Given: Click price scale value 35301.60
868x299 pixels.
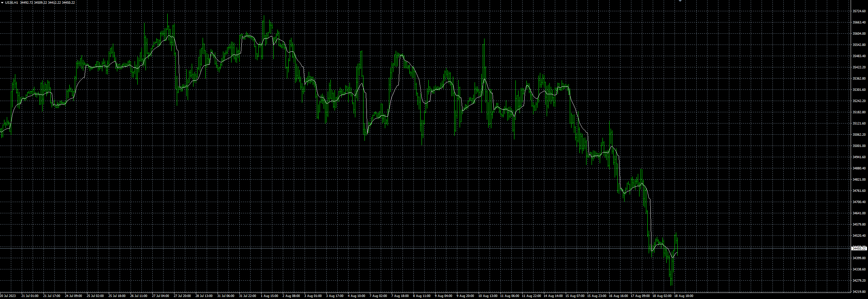Looking at the screenshot, I should pos(859,90).
